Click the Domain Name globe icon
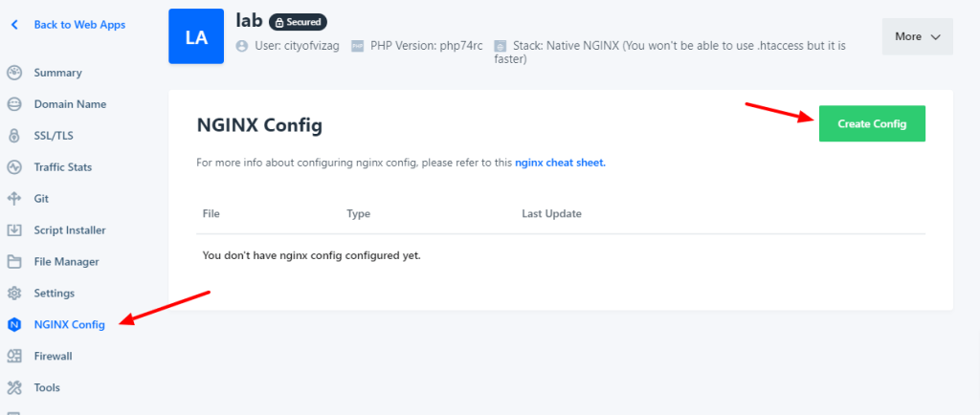 14,104
